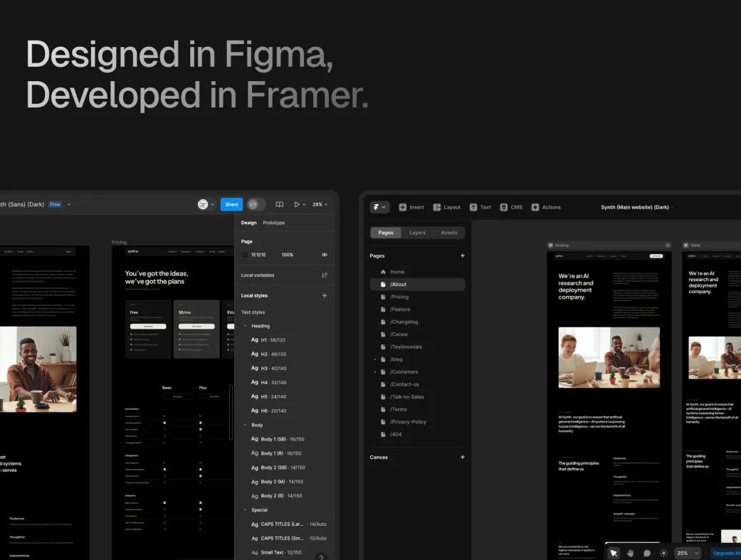Screen dimensions: 741x560
Task: Toggle light/dark canvas sun icon
Action: [663, 553]
